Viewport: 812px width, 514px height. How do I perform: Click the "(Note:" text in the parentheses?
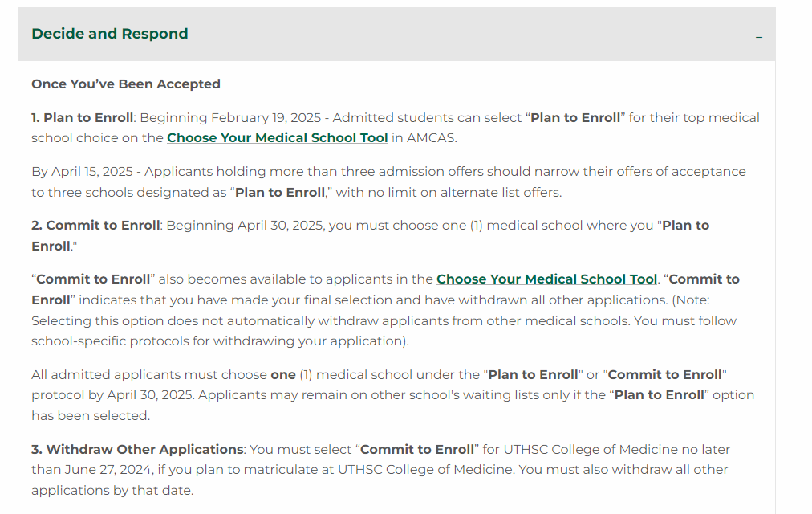coord(693,300)
